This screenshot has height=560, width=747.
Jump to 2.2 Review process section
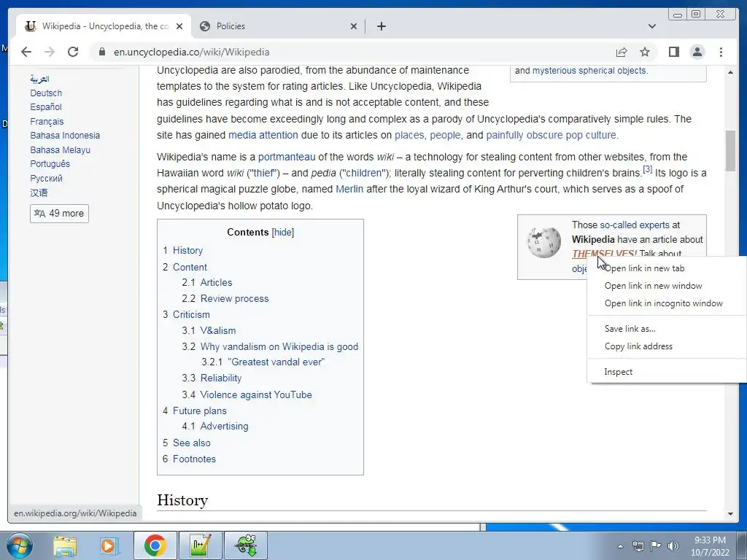tap(234, 298)
